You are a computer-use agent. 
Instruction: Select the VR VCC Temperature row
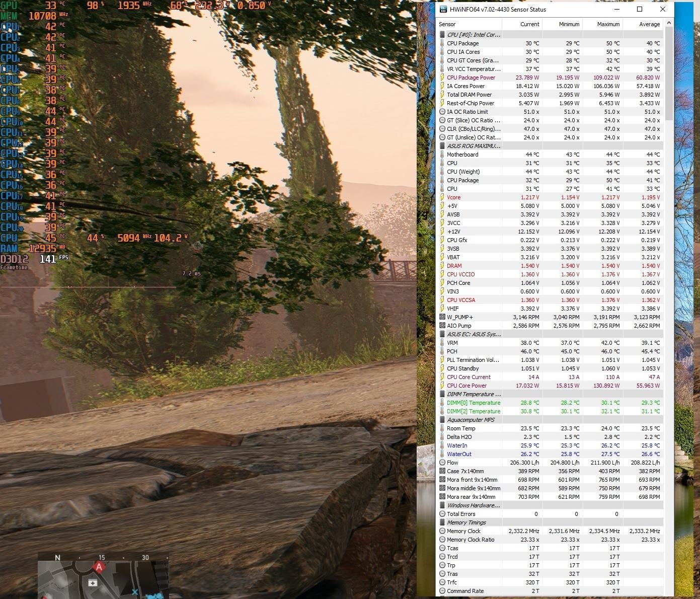pos(550,69)
